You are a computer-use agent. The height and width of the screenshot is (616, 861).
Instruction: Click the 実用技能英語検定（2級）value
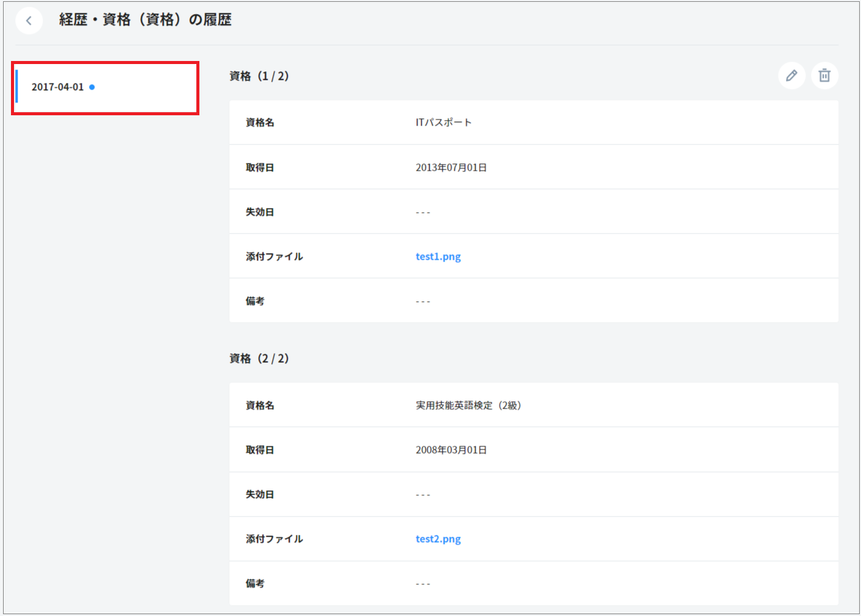pos(468,406)
